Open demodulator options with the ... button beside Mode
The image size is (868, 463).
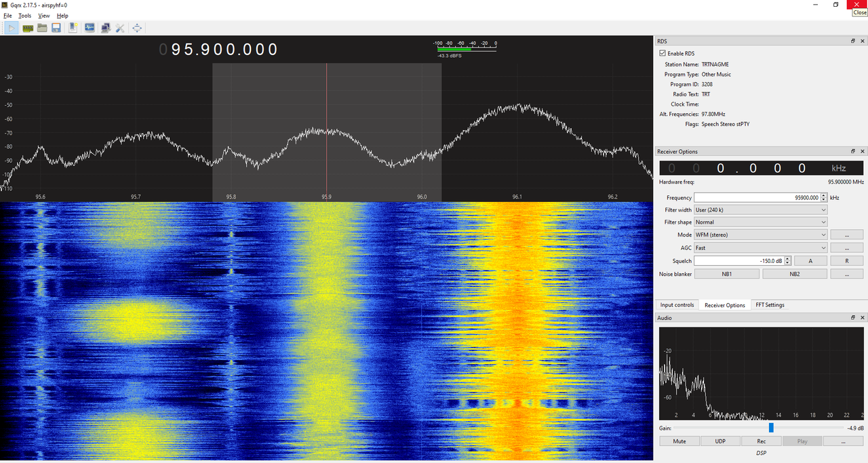[847, 235]
